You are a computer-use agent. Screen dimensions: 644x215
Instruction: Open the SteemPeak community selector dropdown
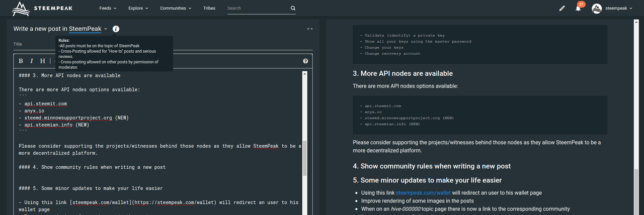point(88,29)
